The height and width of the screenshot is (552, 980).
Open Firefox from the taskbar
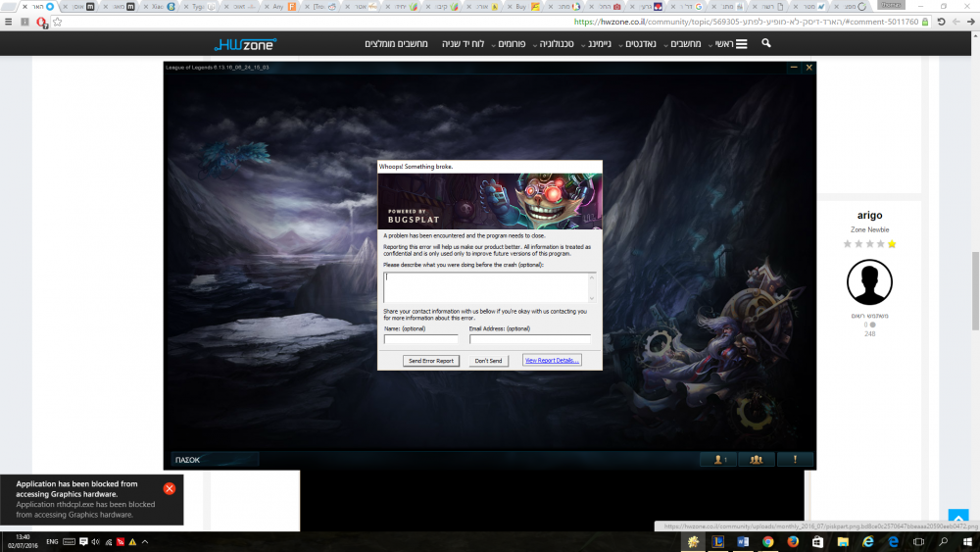pyautogui.click(x=793, y=542)
